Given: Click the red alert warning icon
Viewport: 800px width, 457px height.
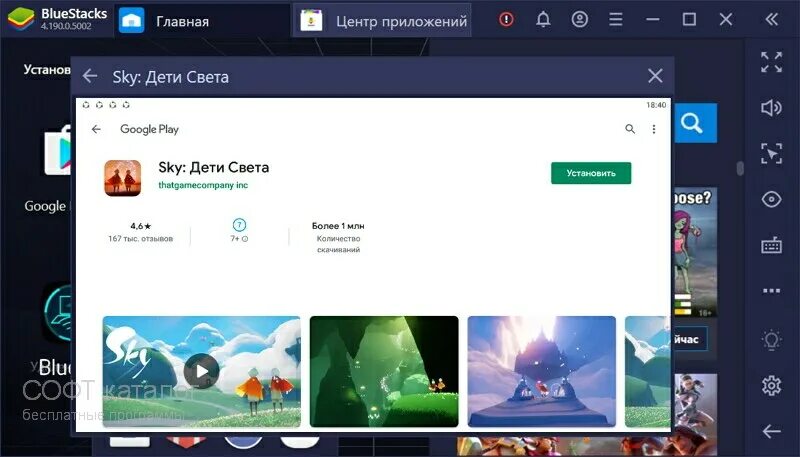Looking at the screenshot, I should coord(506,19).
